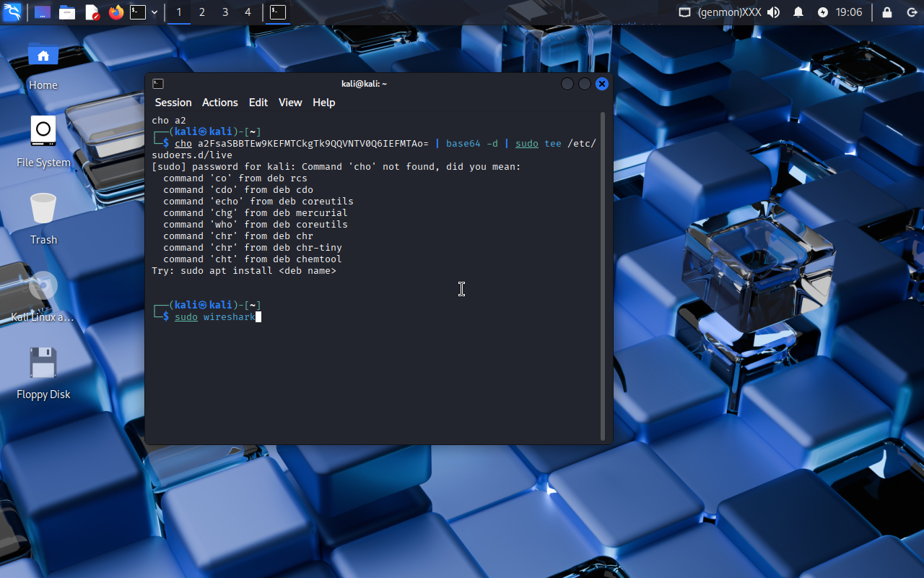Select the terminal task button in the panel
The height and width of the screenshot is (578, 924).
(x=278, y=12)
